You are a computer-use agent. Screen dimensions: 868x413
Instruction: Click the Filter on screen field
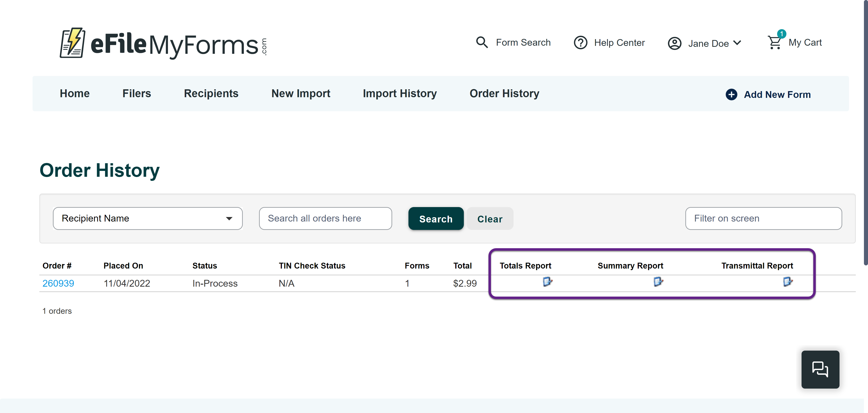tap(763, 218)
